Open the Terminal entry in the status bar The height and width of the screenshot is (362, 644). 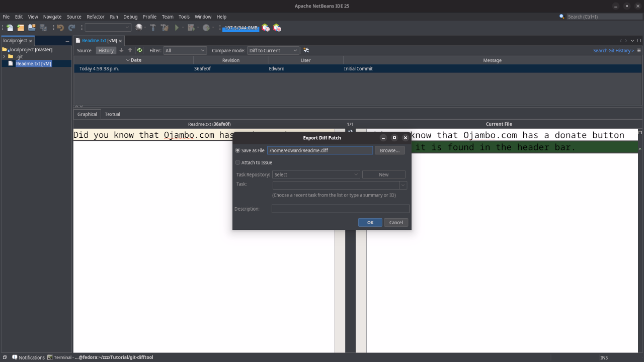tap(100, 357)
